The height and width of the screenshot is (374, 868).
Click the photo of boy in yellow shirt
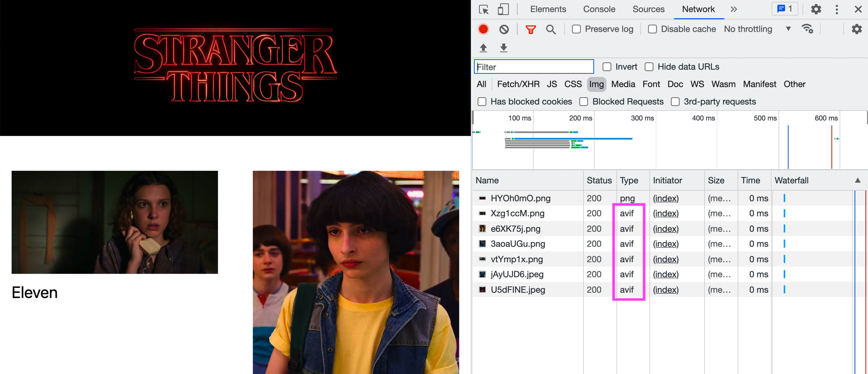[356, 272]
